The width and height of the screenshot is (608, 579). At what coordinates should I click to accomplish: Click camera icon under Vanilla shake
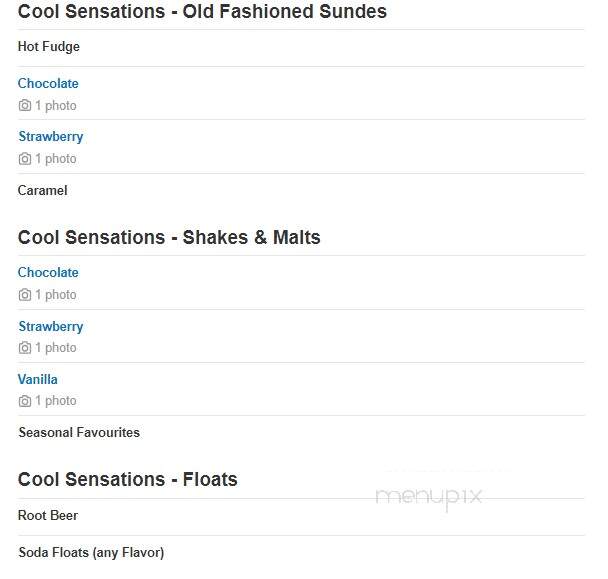(25, 401)
